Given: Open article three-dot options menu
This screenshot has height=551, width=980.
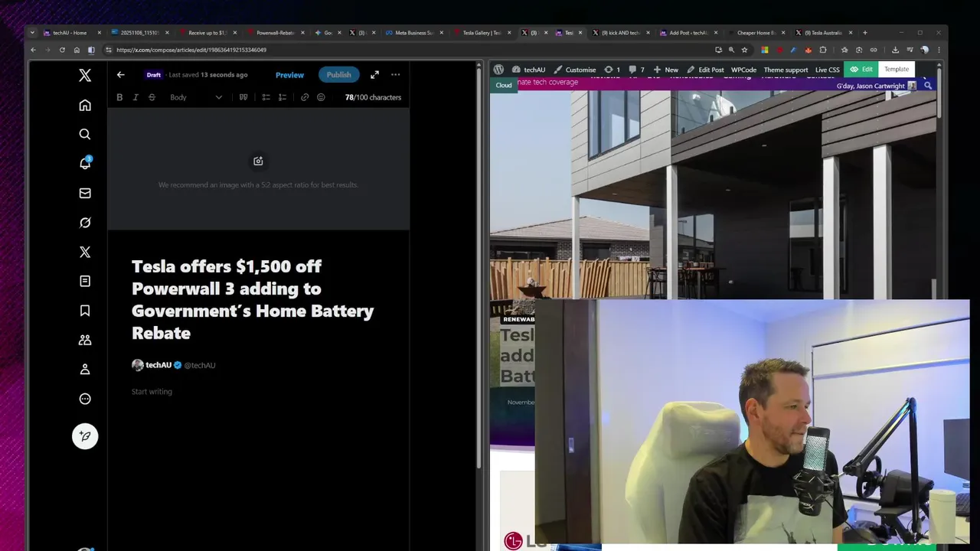Looking at the screenshot, I should coord(395,75).
